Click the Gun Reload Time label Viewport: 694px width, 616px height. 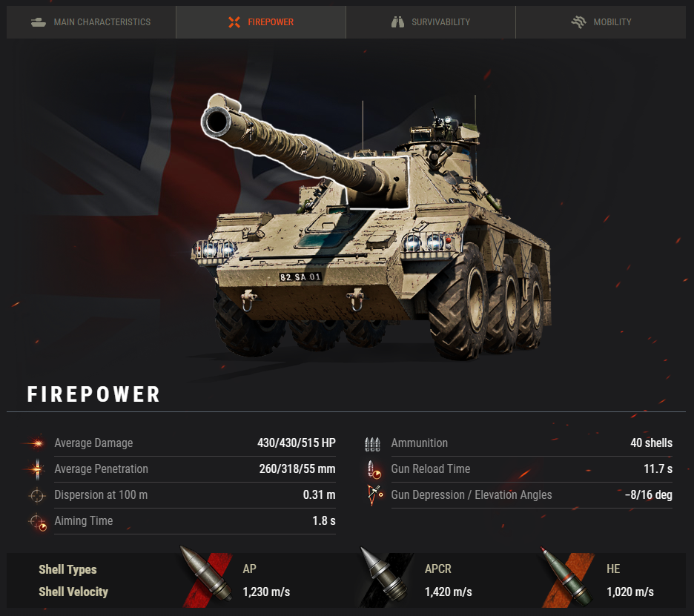pos(431,469)
